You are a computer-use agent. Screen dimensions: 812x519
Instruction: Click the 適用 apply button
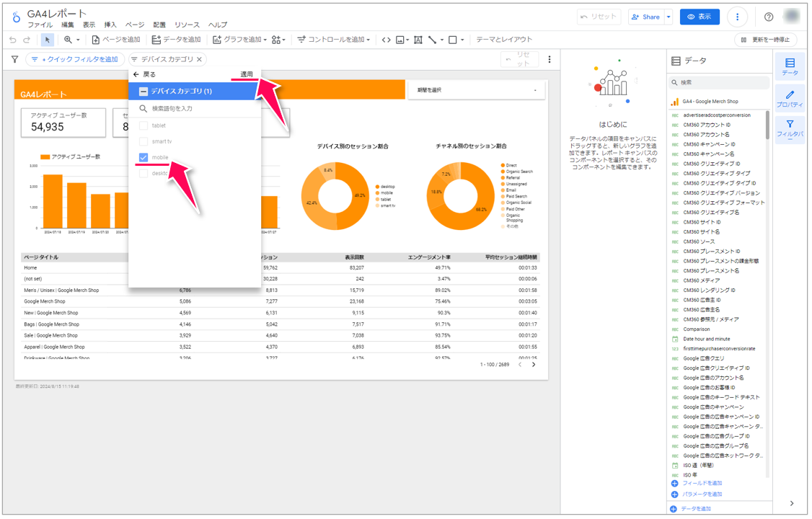click(x=247, y=74)
